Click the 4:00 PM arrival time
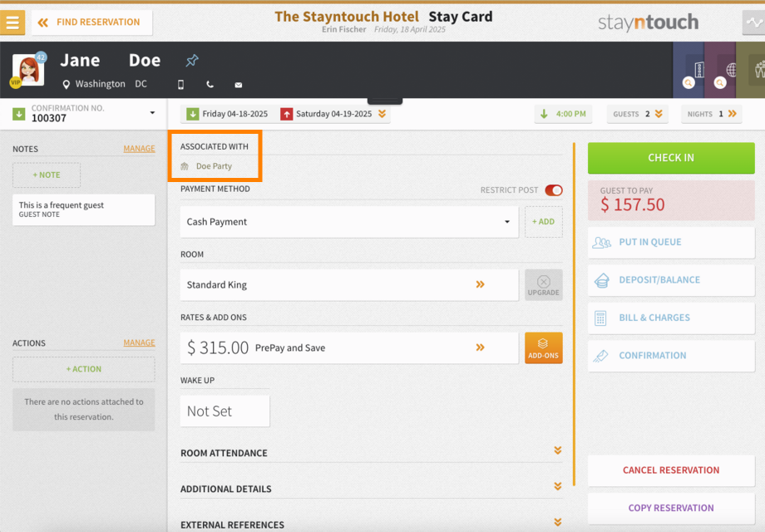Screen dimensions: 765x532 click(564, 114)
